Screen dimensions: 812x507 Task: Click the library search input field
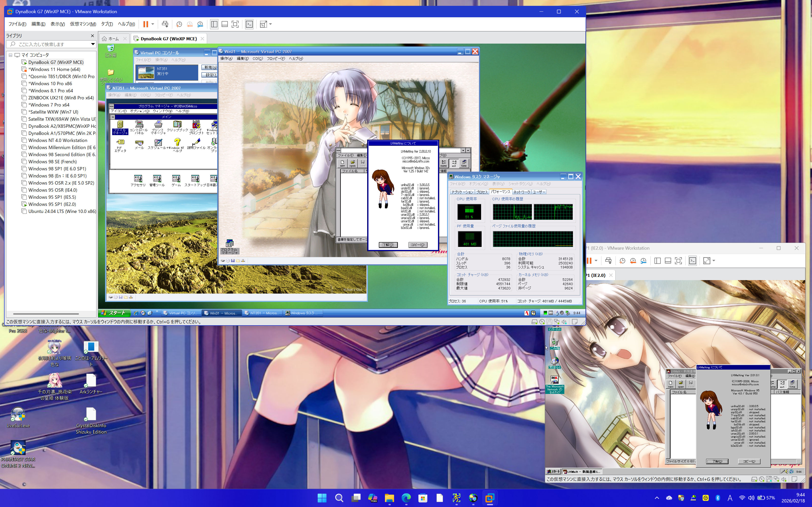point(50,44)
